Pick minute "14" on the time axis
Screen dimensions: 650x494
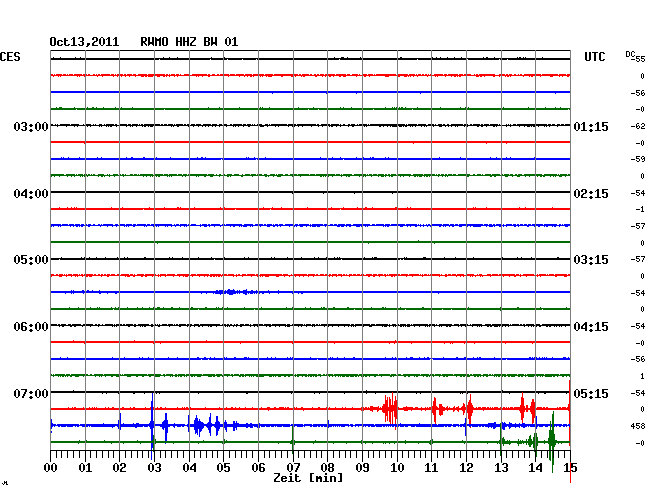536,468
